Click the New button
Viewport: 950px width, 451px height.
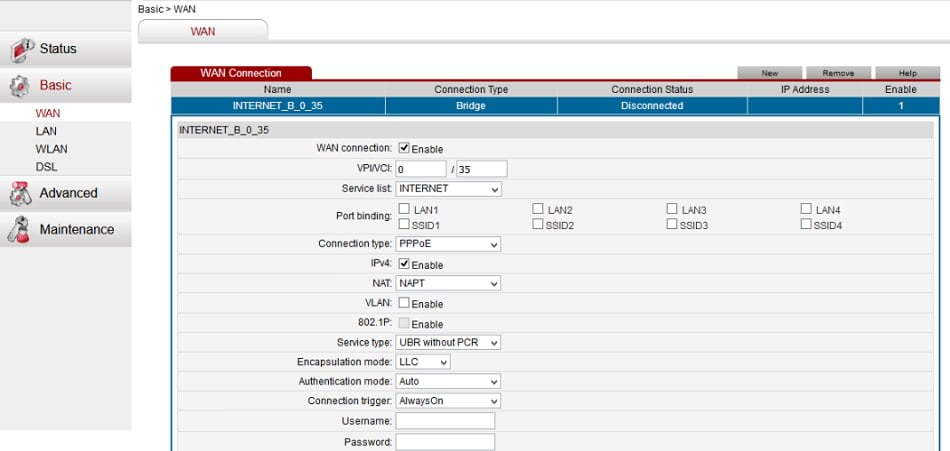[769, 73]
